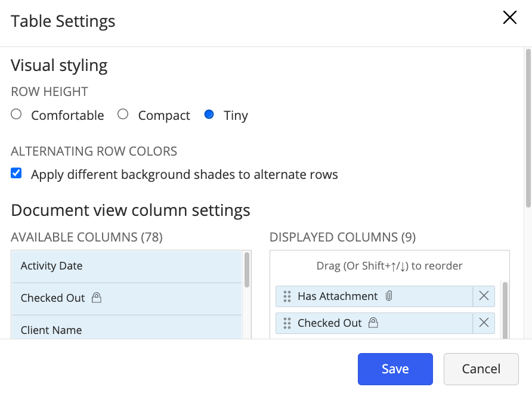Cancel the table settings changes

click(481, 369)
